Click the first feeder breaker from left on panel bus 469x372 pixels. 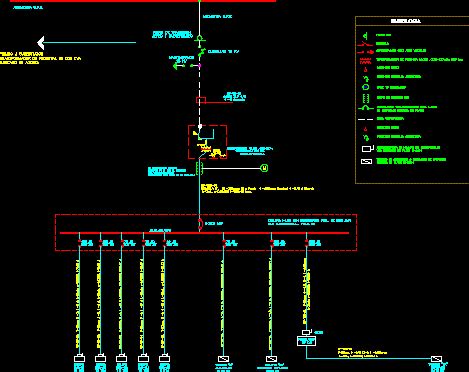(x=79, y=243)
